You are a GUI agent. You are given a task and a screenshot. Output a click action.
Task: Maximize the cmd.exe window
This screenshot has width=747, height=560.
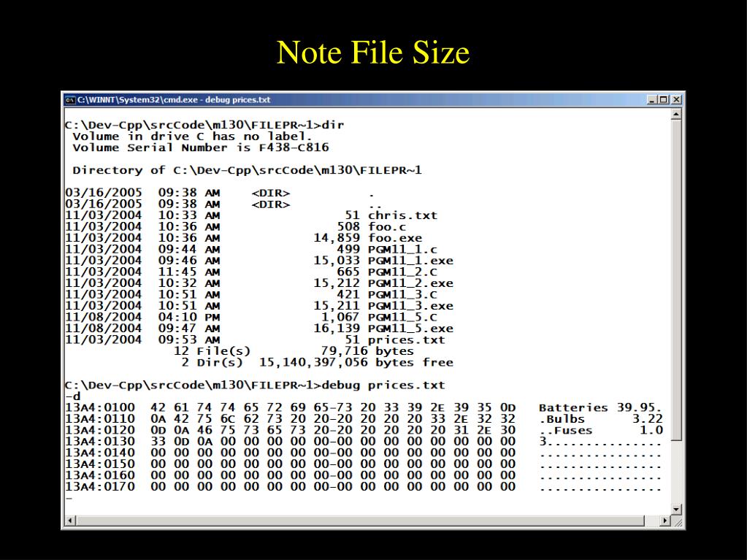click(663, 100)
